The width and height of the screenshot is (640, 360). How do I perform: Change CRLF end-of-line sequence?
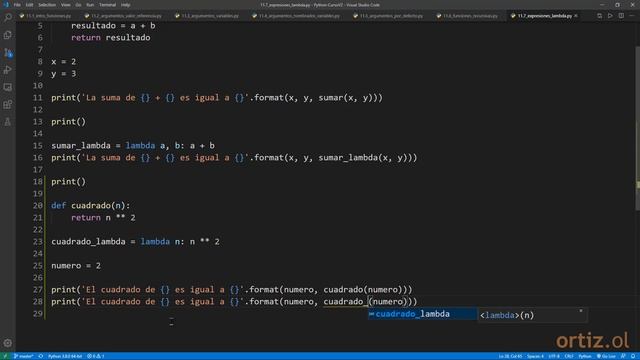569,356
